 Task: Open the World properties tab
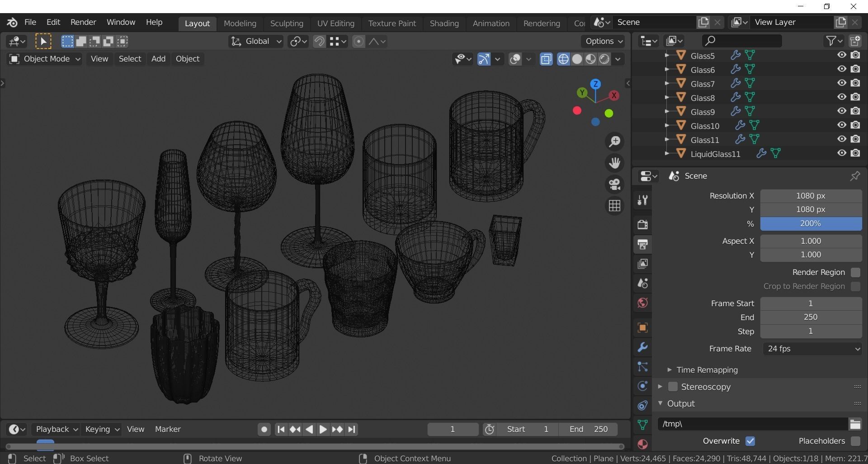(642, 303)
